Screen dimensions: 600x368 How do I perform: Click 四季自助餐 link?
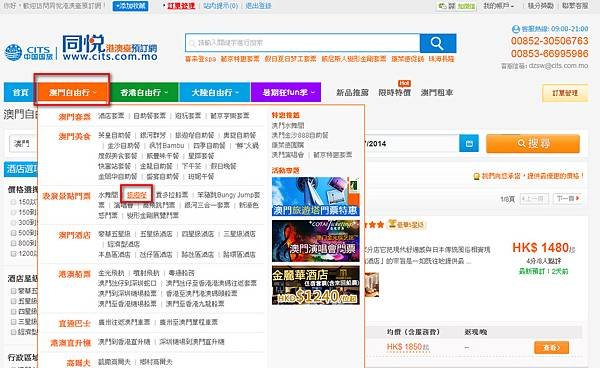pyautogui.click(x=209, y=146)
